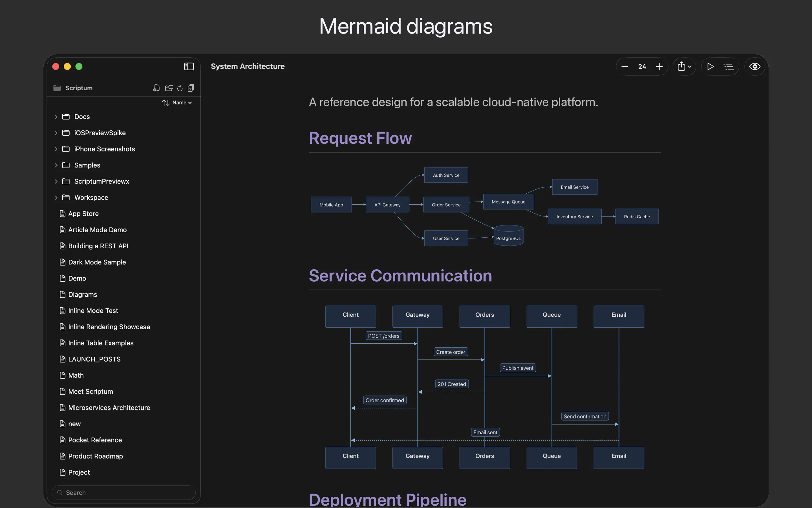Click the Service Communication heading
Screen dimensions: 812x508
pyautogui.click(x=400, y=276)
